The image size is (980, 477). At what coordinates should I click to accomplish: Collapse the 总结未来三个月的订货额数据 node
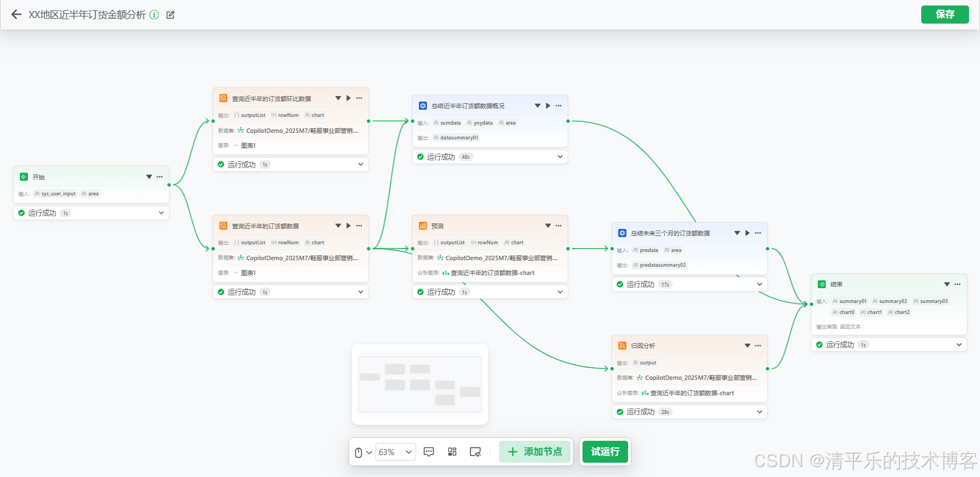(737, 233)
